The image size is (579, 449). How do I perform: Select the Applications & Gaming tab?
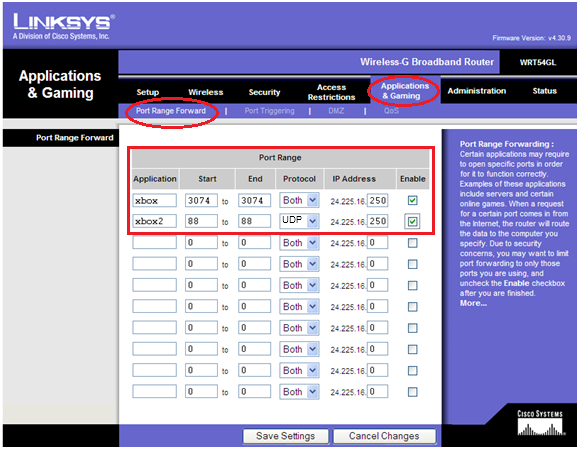[x=405, y=91]
